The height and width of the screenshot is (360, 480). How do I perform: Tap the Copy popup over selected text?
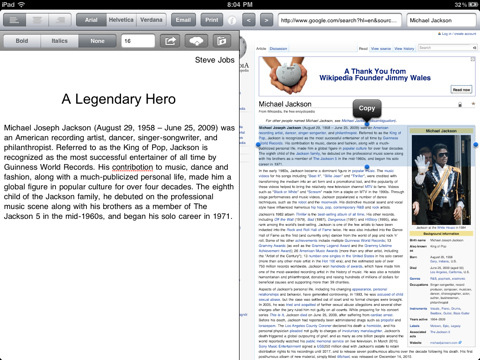point(367,108)
